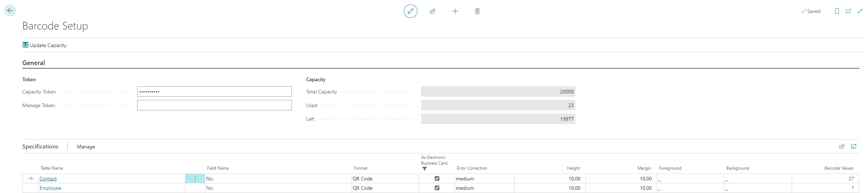Select the Specifications tab heading
The width and height of the screenshot is (868, 193).
40,147
